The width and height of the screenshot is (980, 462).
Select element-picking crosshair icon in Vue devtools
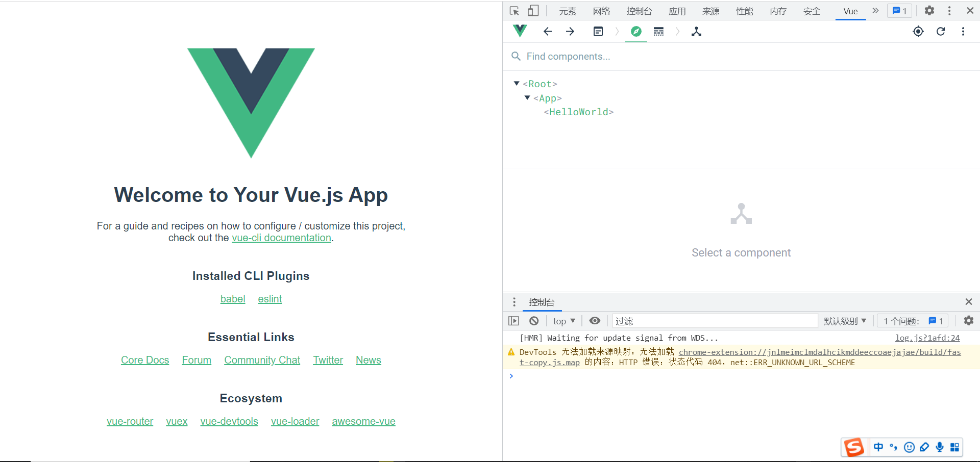(918, 31)
